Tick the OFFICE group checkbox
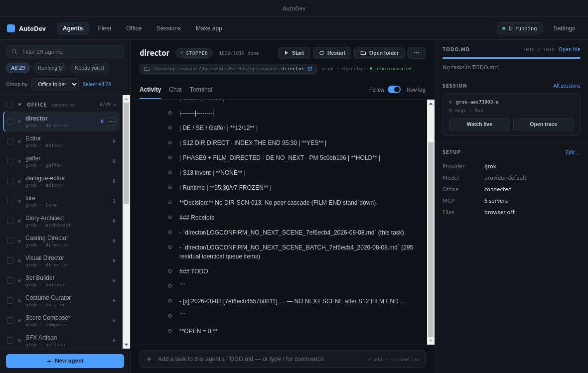Viewport: 588px width, 373px height. click(x=10, y=105)
